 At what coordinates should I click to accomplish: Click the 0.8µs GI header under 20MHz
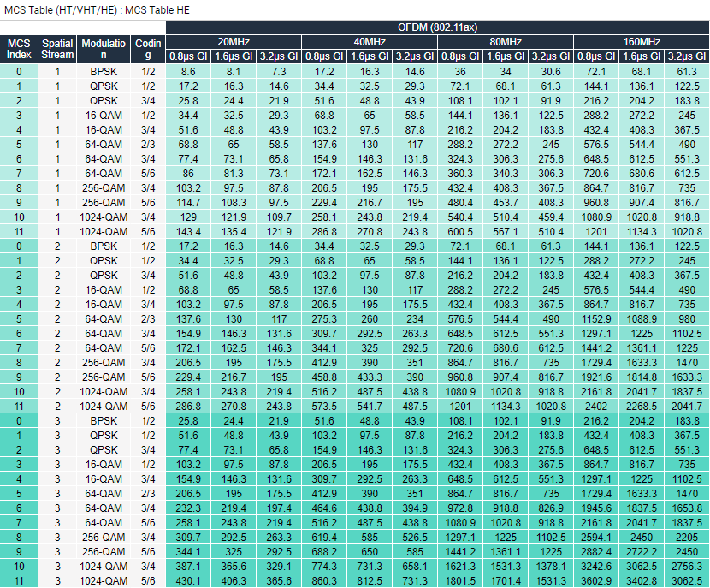(x=188, y=56)
